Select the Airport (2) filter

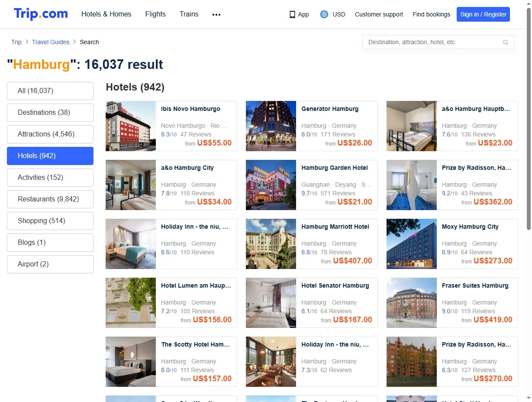tap(50, 264)
